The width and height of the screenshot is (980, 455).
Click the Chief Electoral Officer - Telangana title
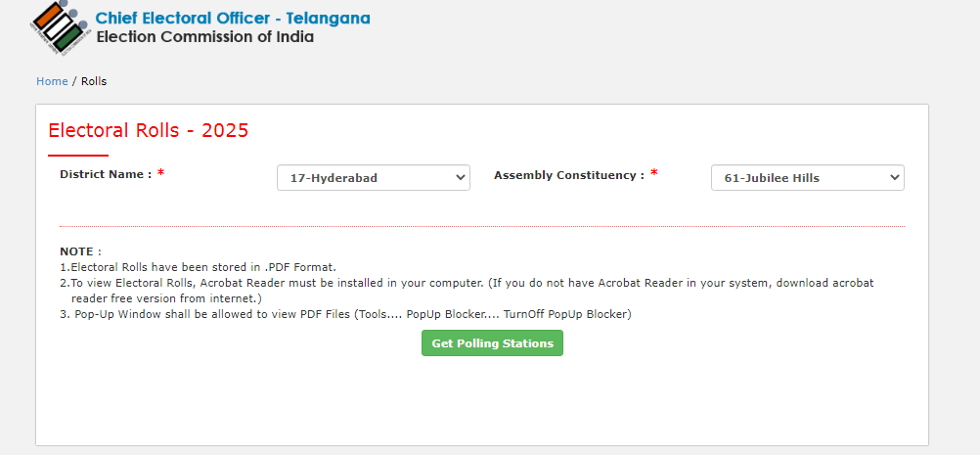pyautogui.click(x=233, y=18)
